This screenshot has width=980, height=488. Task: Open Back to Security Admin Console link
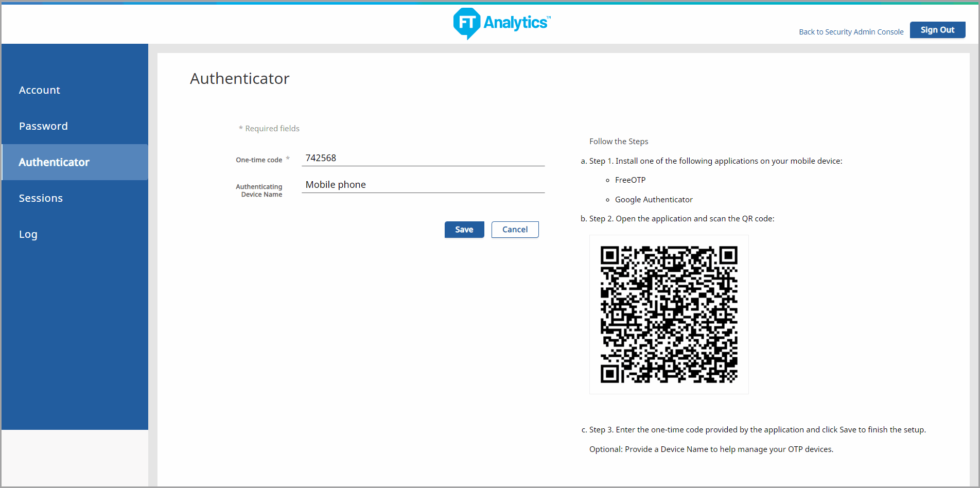click(851, 32)
